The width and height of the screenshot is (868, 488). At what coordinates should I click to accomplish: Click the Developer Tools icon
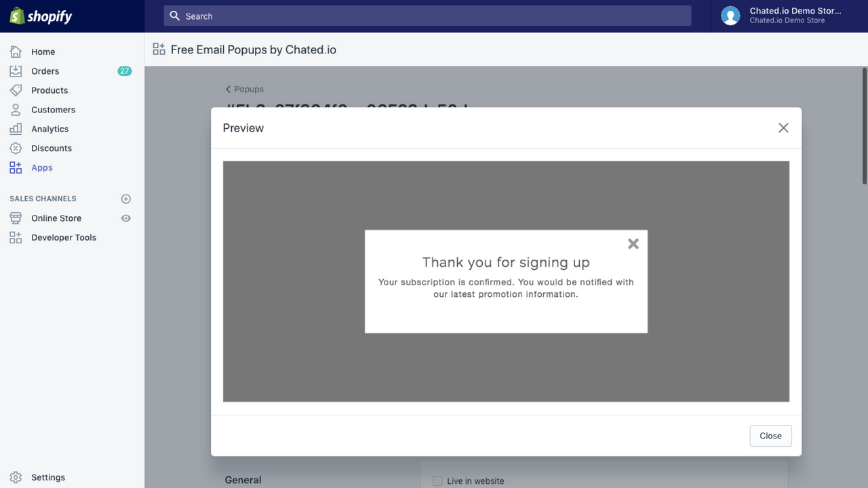coord(15,237)
